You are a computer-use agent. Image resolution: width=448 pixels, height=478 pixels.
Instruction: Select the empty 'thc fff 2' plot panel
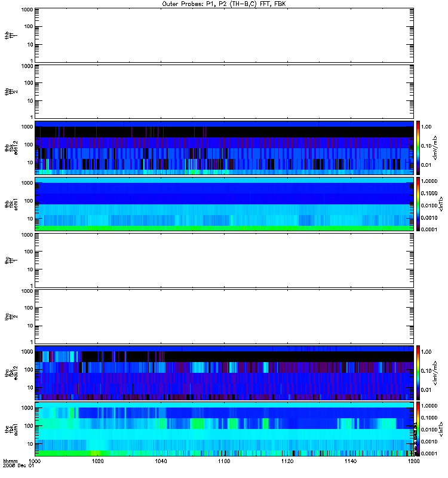[225, 317]
